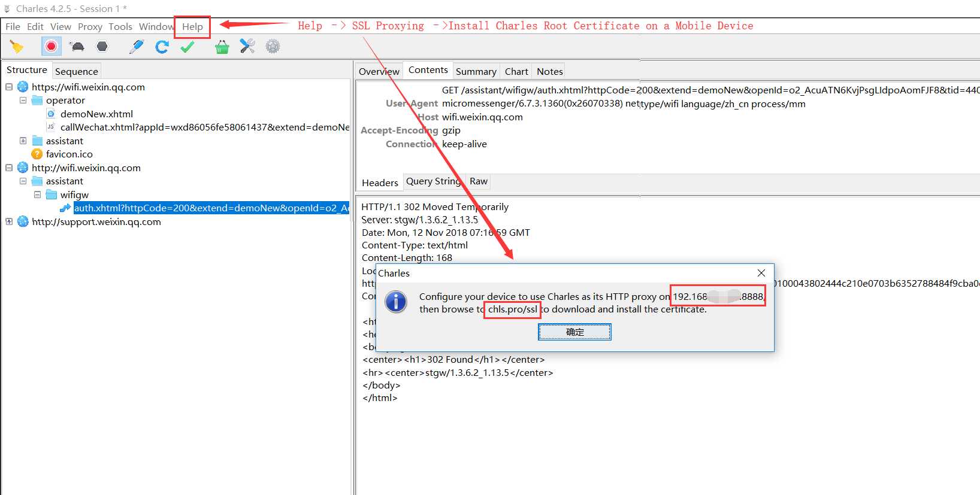Expand the http://support.weixin.qq.com node
Screen dimensions: 980x495
[9, 221]
